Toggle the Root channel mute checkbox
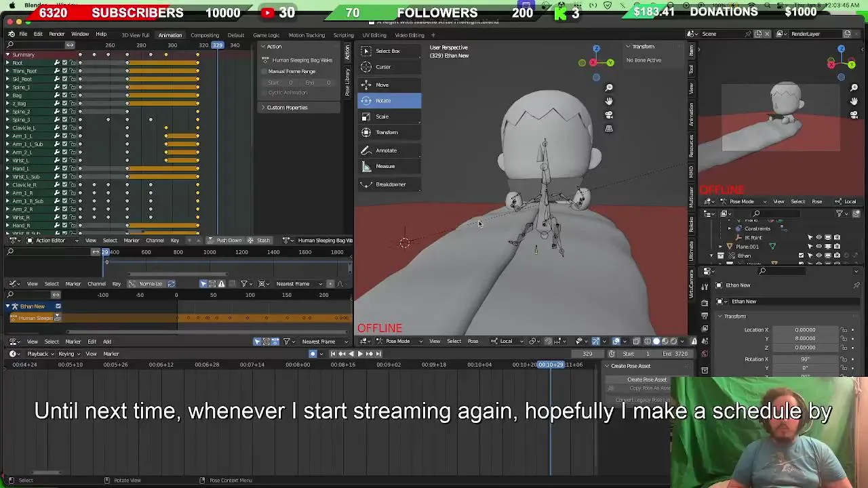The height and width of the screenshot is (488, 868). point(64,63)
